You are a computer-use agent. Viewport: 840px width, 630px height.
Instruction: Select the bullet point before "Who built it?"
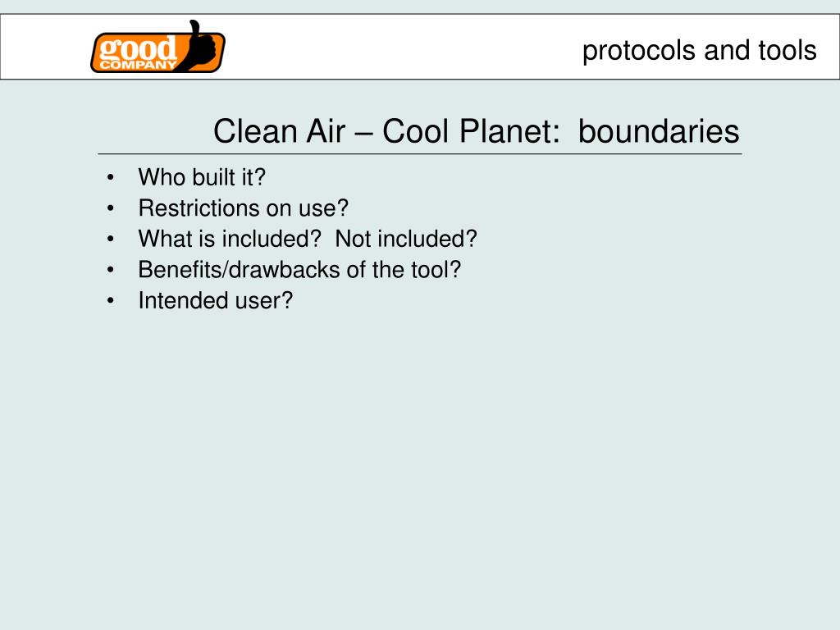[x=111, y=177]
